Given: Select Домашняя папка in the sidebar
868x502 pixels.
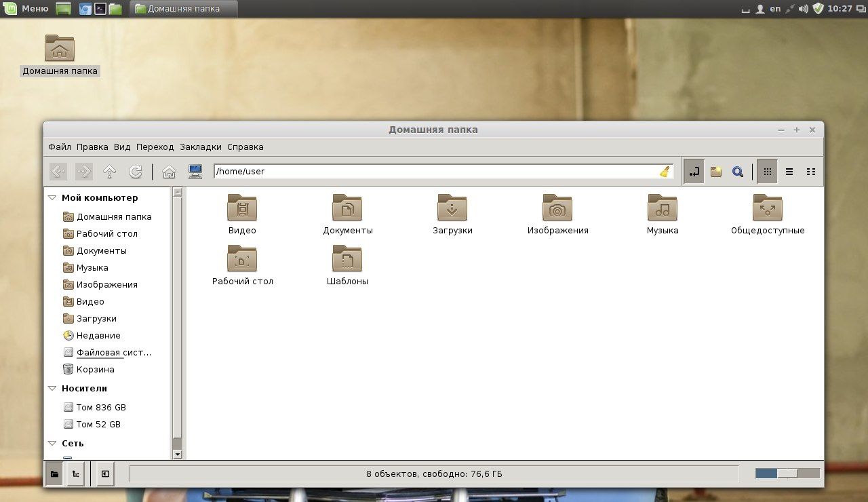Looking at the screenshot, I should pyautogui.click(x=107, y=217).
